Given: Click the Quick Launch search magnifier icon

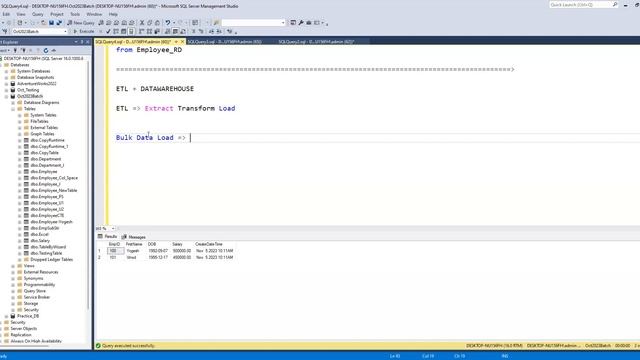Looking at the screenshot, I should (x=615, y=4).
